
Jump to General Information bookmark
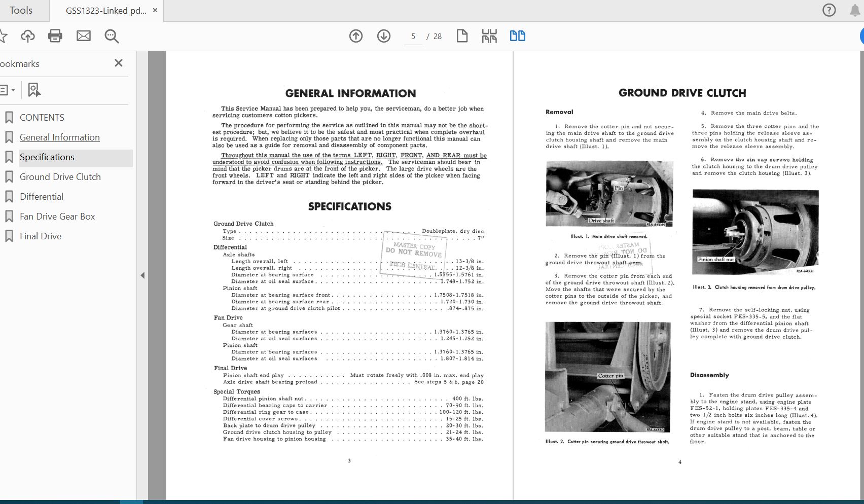pyautogui.click(x=59, y=137)
